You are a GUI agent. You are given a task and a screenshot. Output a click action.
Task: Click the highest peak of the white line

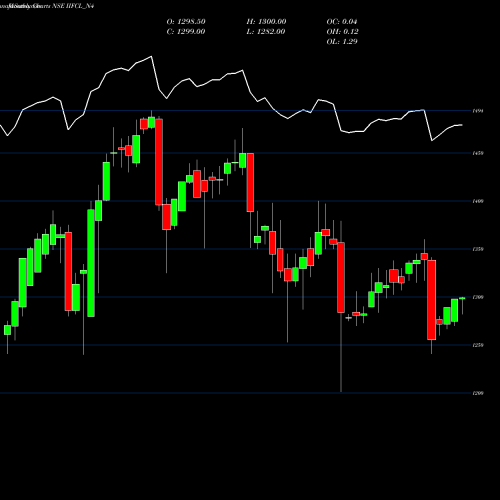[152, 56]
